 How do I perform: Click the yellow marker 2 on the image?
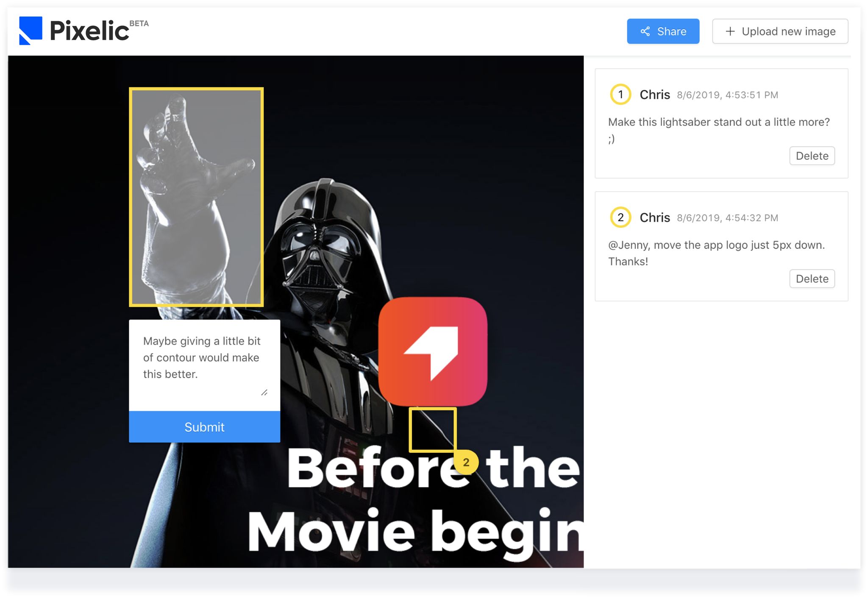click(x=466, y=462)
